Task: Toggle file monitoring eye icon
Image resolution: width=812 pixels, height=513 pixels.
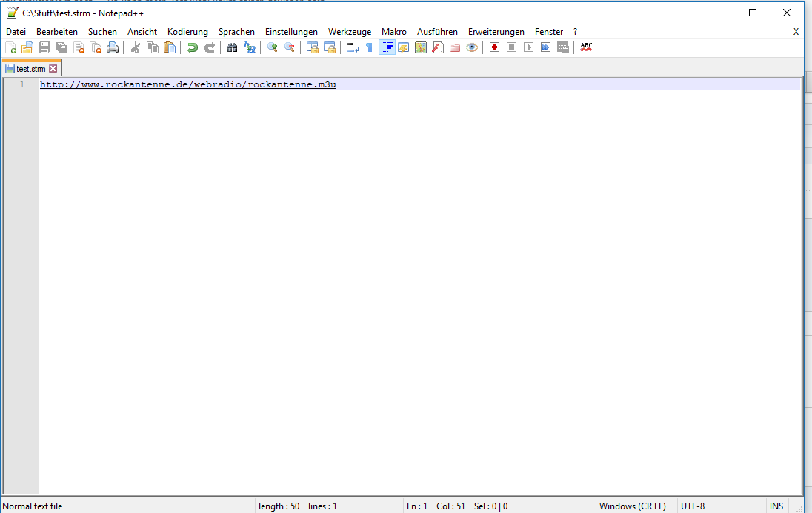Action: (472, 47)
